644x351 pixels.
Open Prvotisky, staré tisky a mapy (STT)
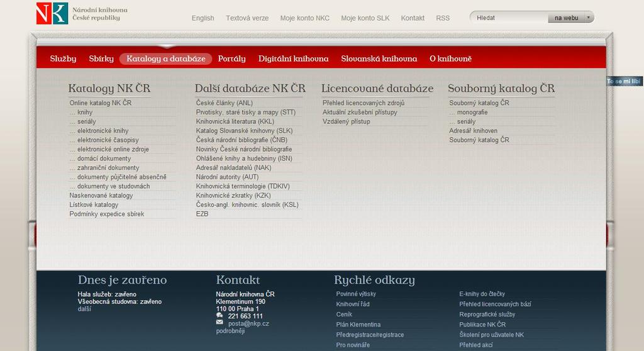(x=246, y=112)
